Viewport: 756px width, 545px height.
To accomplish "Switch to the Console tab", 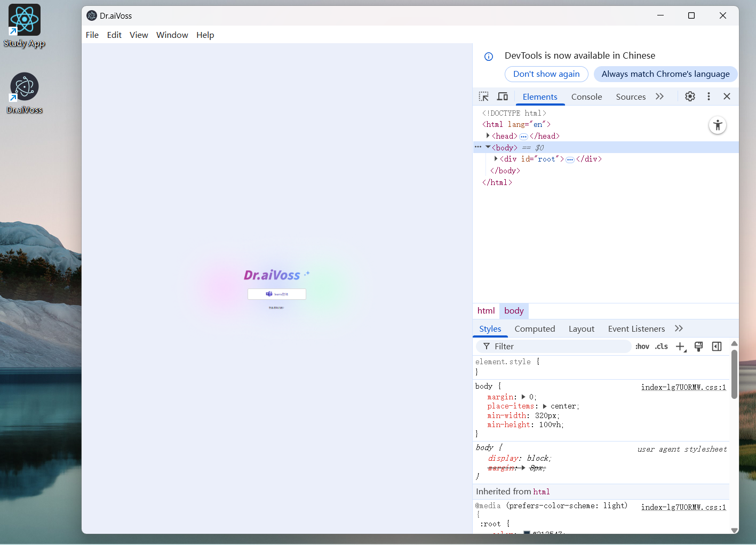I will [586, 97].
